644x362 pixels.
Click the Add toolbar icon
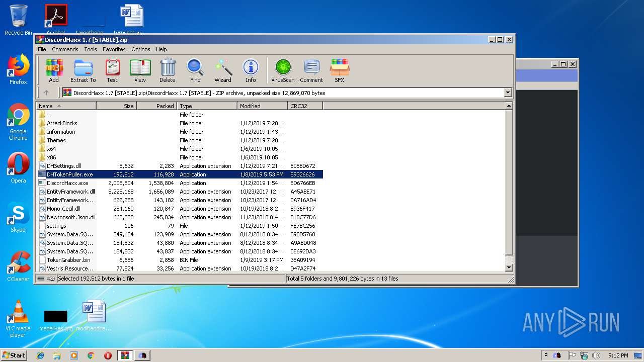click(54, 71)
